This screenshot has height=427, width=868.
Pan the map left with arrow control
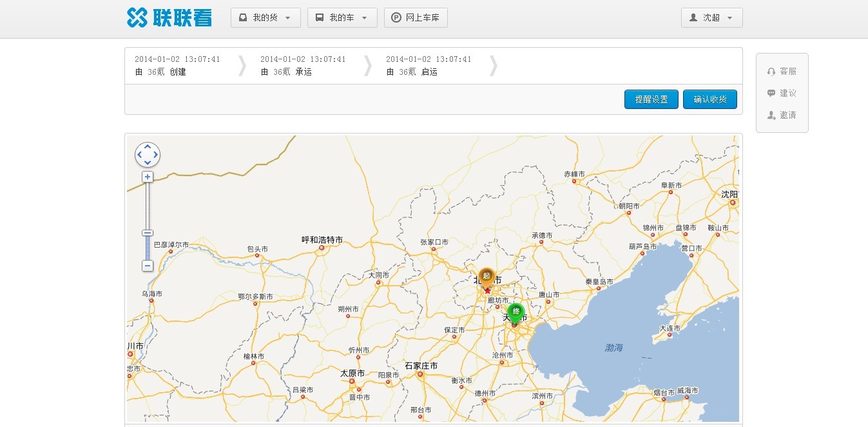coord(140,155)
